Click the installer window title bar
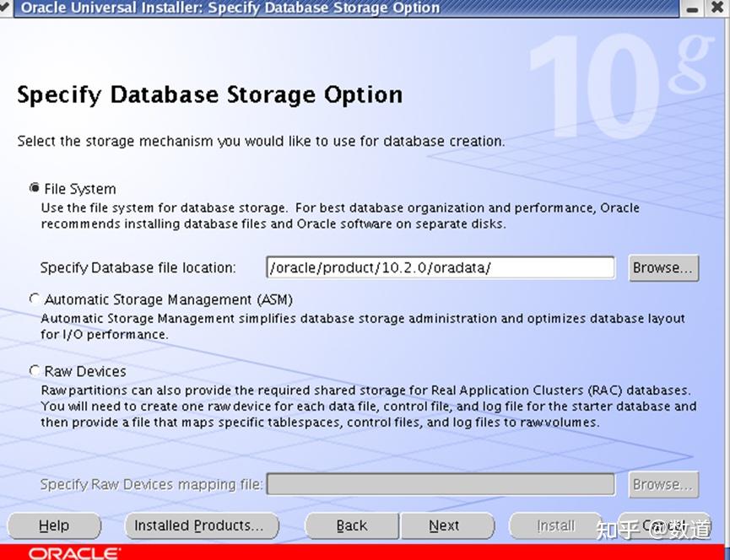730x560 pixels. 338,8
